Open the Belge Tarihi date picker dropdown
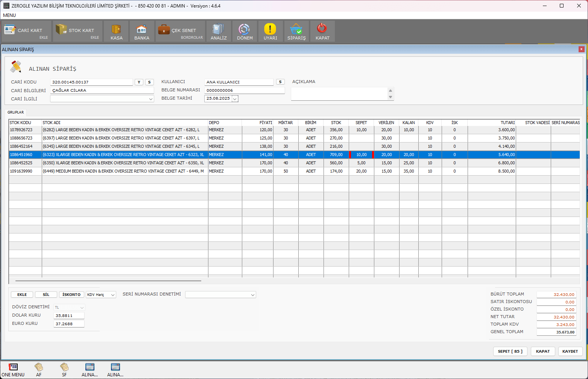The width and height of the screenshot is (588, 379). tap(235, 99)
